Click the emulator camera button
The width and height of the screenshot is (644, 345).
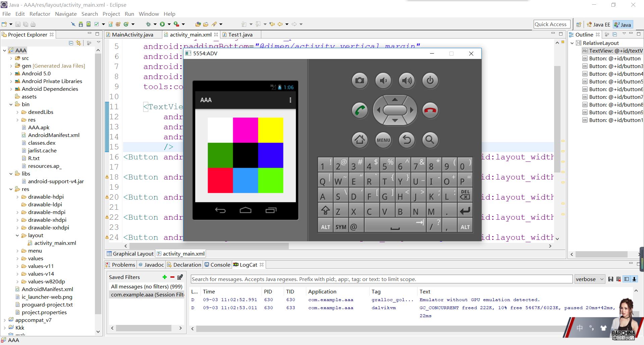pyautogui.click(x=360, y=81)
